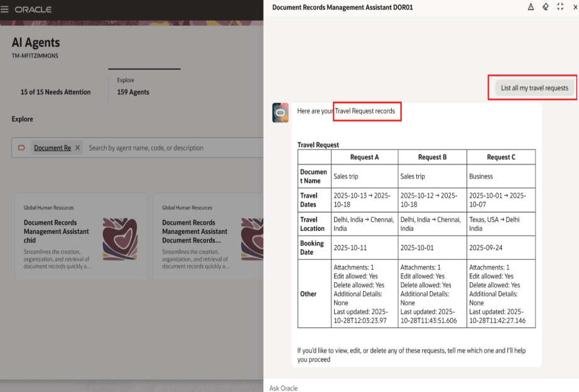Image resolution: width=579 pixels, height=392 pixels.
Task: Click the Oracle assistant avatar icon
Action: coord(280,112)
